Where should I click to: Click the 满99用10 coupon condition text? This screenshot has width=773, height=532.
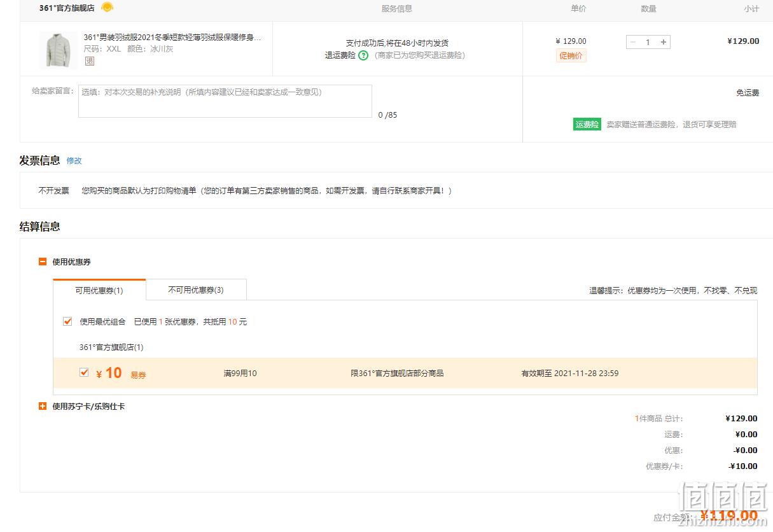coord(240,374)
